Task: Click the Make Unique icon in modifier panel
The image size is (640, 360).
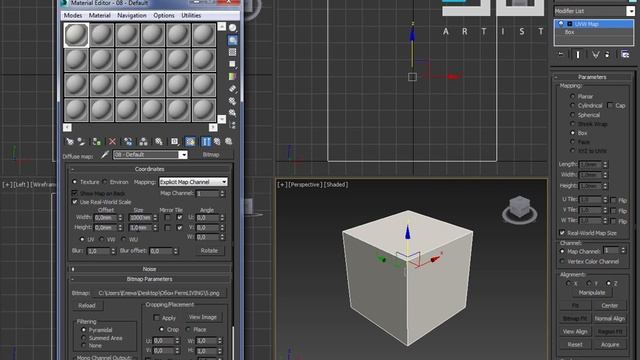Action: pyautogui.click(x=595, y=54)
